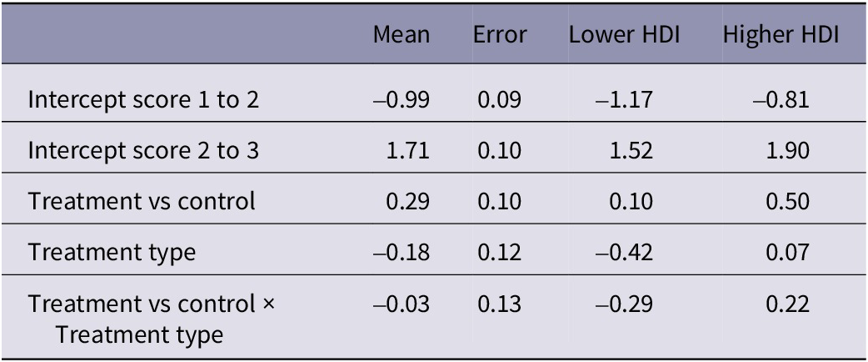Click the 'Intercept score 2 to 3' row label
868x362 pixels.
click(x=144, y=151)
